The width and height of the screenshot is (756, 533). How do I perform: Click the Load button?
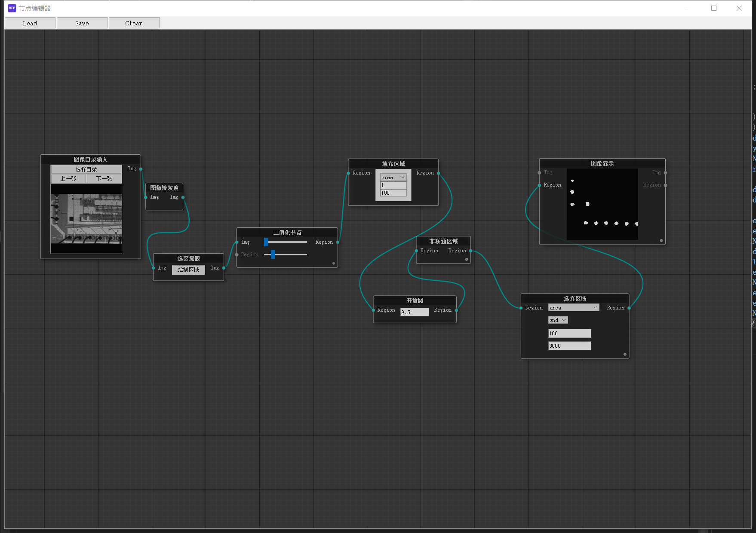30,23
